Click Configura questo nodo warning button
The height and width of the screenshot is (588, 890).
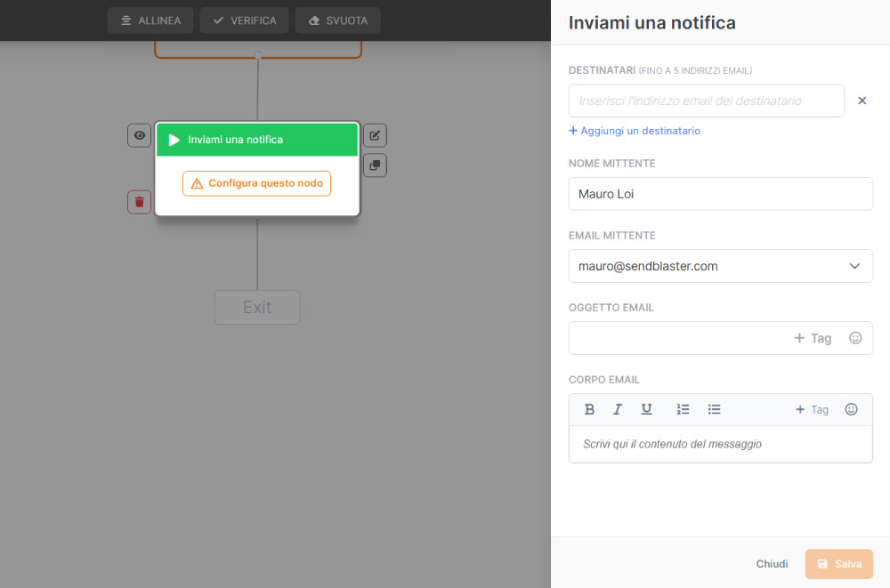click(x=256, y=183)
